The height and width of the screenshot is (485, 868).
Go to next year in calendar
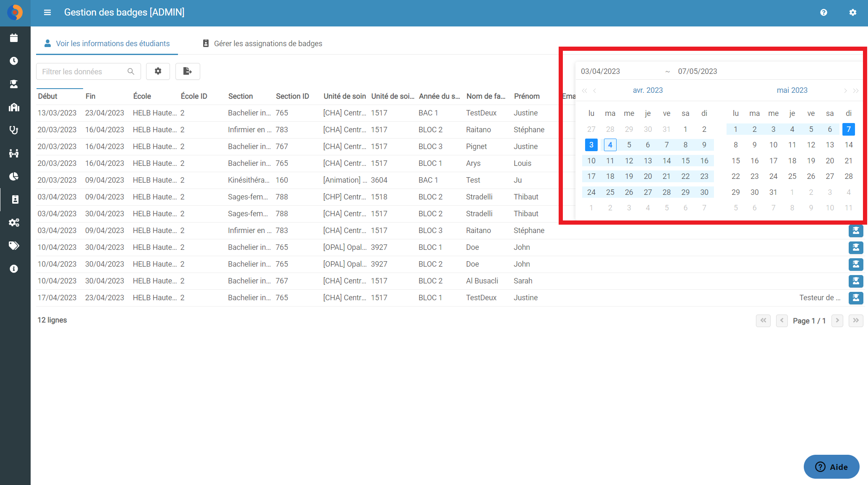point(856,90)
